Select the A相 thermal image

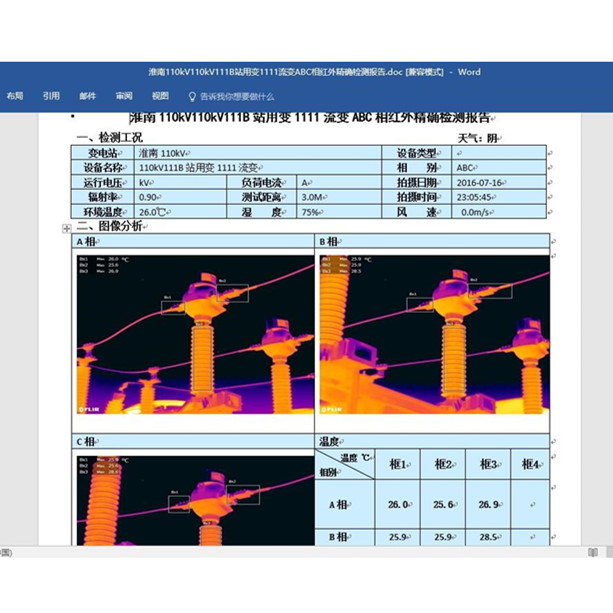pyautogui.click(x=195, y=334)
